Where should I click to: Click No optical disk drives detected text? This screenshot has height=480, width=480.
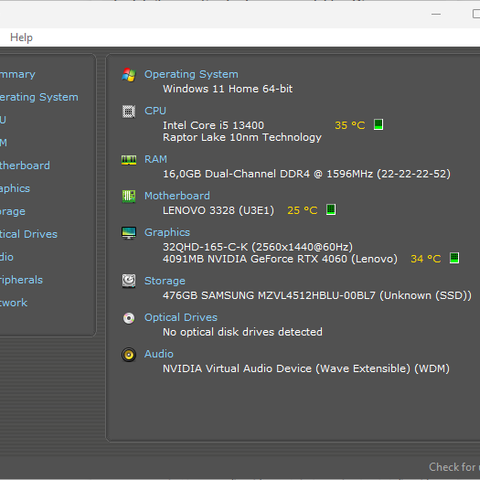tap(243, 332)
